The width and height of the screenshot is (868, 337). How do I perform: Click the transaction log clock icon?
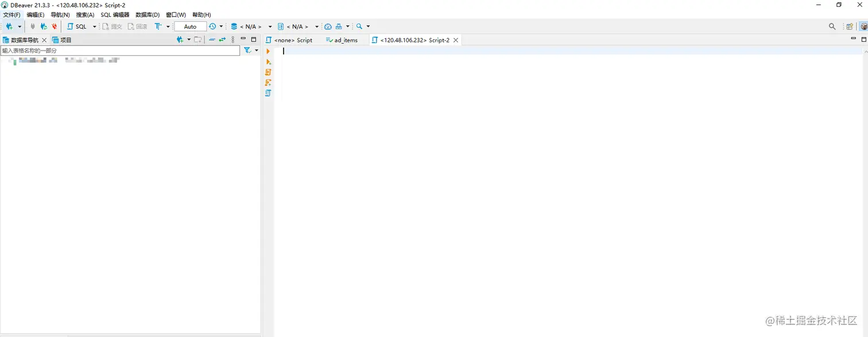[212, 26]
